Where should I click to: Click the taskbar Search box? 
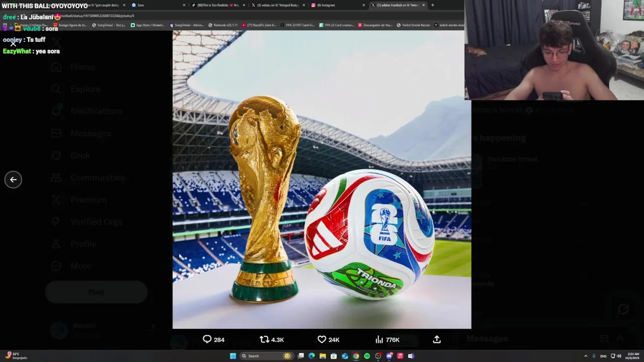266,356
